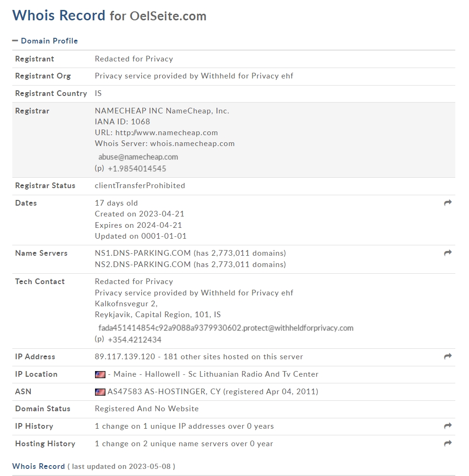The image size is (469, 476).
Task: Click the share arrow in Dates row
Action: [448, 203]
